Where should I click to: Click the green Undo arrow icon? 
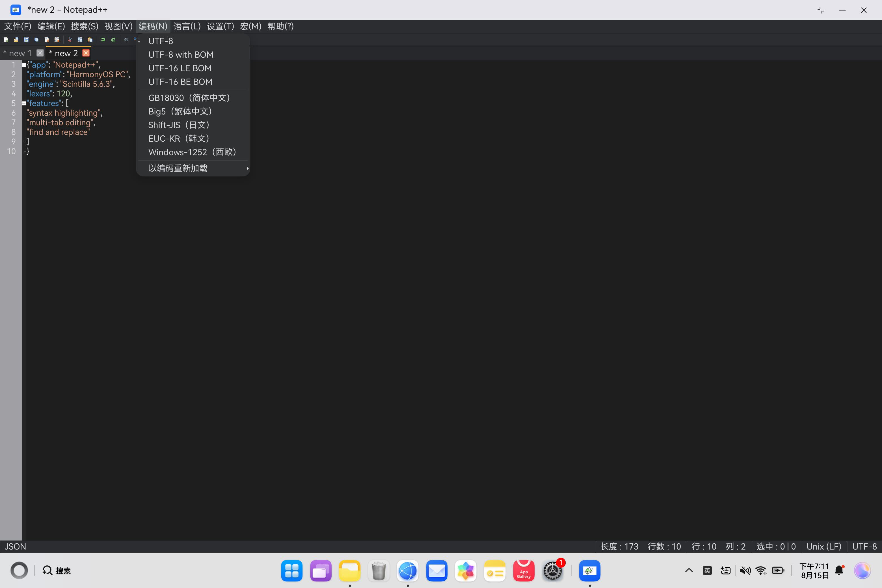point(103,39)
